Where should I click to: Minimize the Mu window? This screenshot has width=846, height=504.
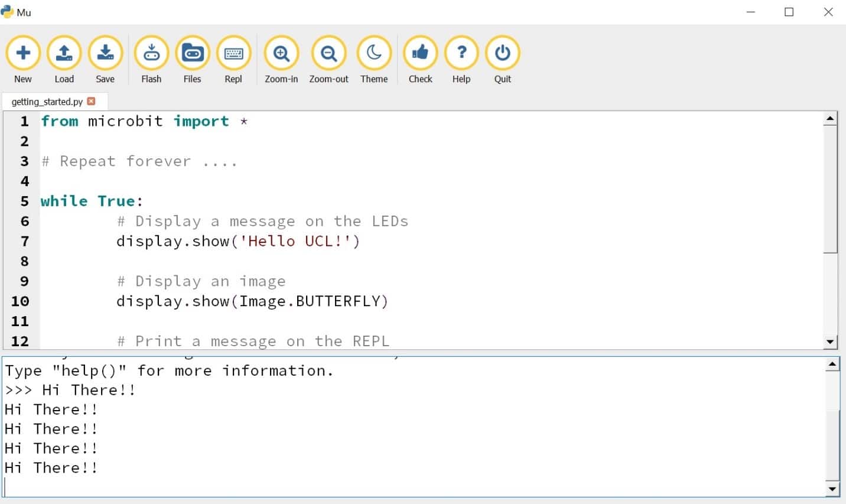click(x=751, y=12)
